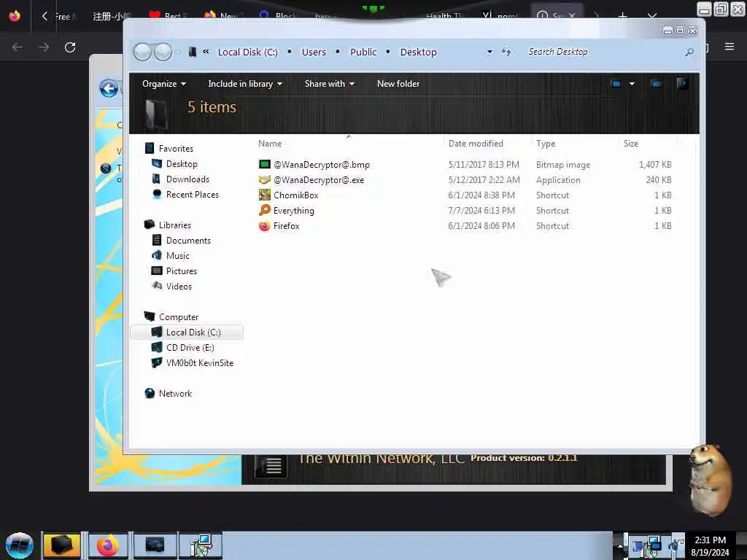Click the help icon at Explorer toolbar's right end
Screen dimensions: 747x560
[682, 84]
